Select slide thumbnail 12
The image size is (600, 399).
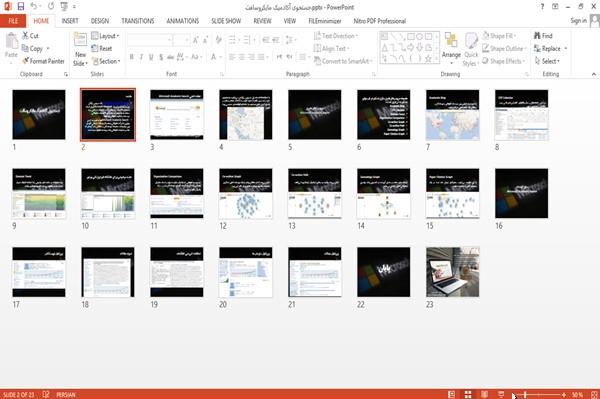pos(246,194)
